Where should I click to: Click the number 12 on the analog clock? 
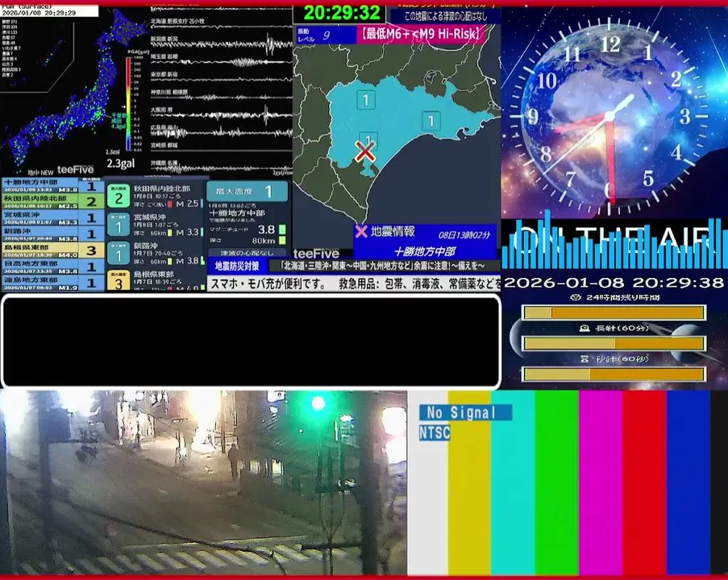610,44
